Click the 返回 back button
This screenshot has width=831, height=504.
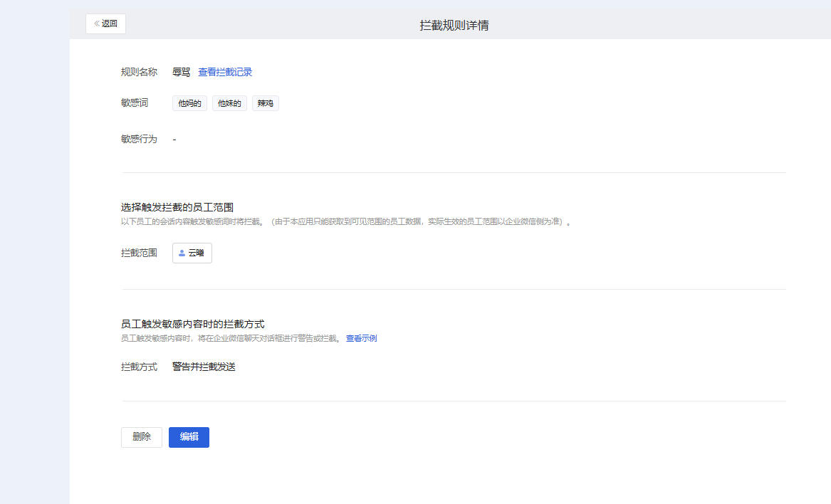pos(105,24)
